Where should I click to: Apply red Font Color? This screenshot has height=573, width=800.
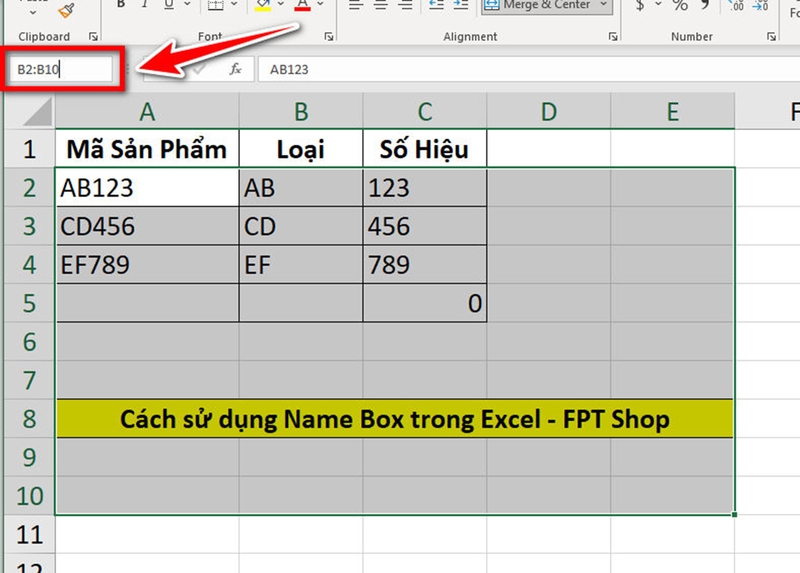point(303,5)
